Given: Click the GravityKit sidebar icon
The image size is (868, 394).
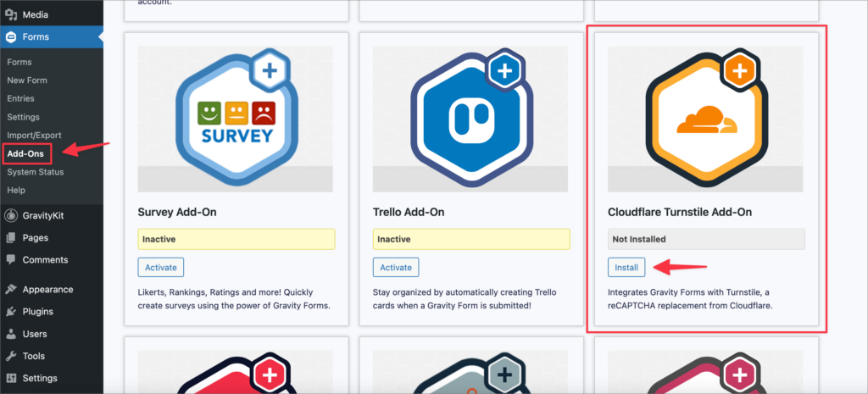Looking at the screenshot, I should pos(11,215).
